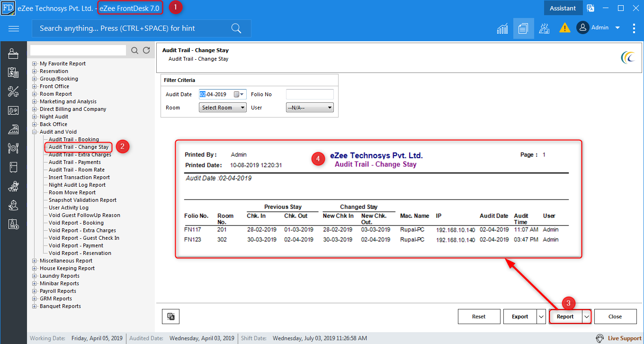Select Audit Trail - Change Stay report

(79, 147)
